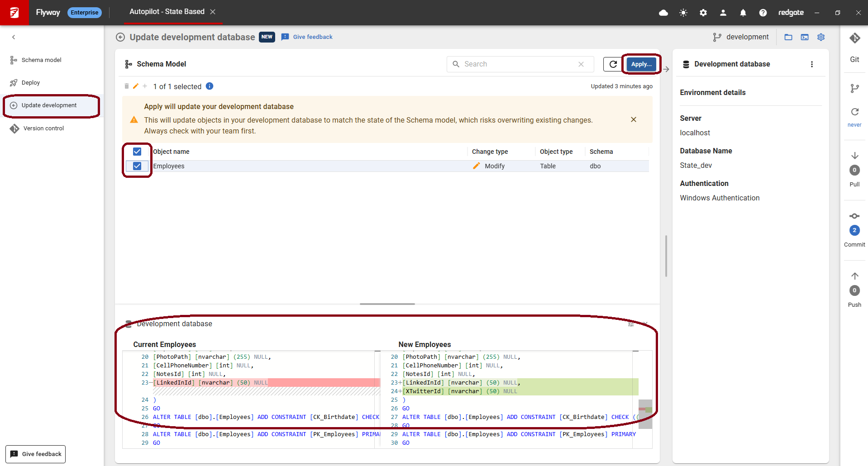Refresh the Schema Model comparison

pos(613,64)
